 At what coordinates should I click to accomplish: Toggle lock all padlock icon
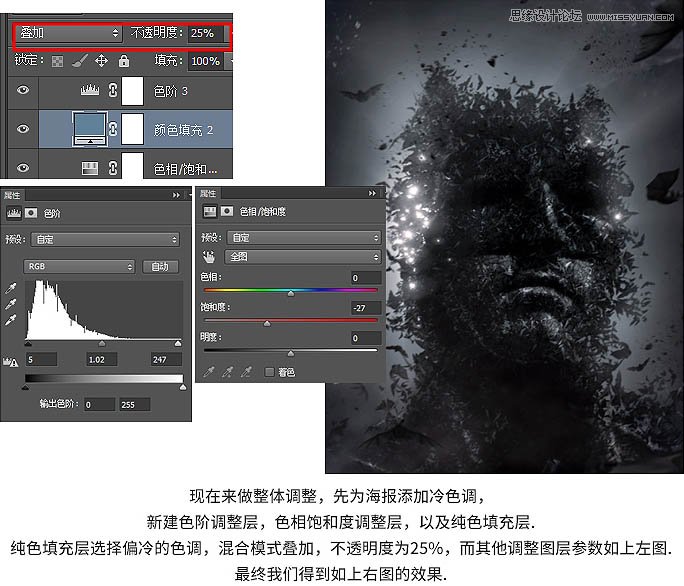[x=124, y=61]
